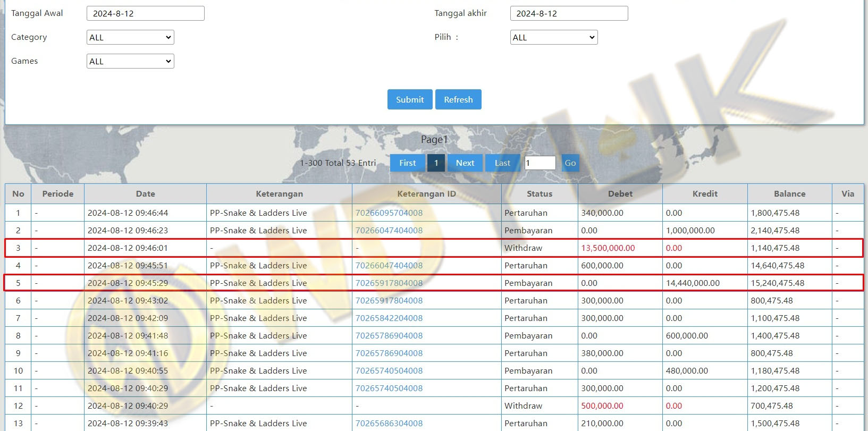The image size is (868, 431).
Task: Go to Next page
Action: (x=465, y=163)
